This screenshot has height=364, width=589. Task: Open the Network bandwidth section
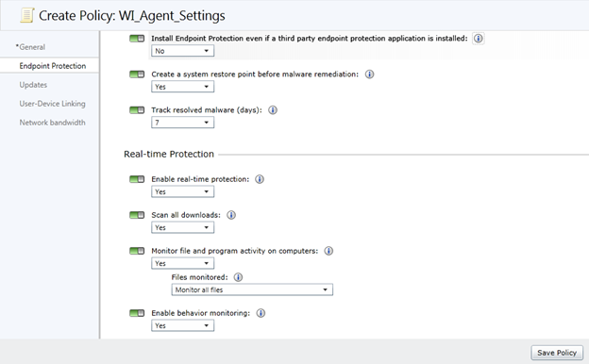click(52, 123)
